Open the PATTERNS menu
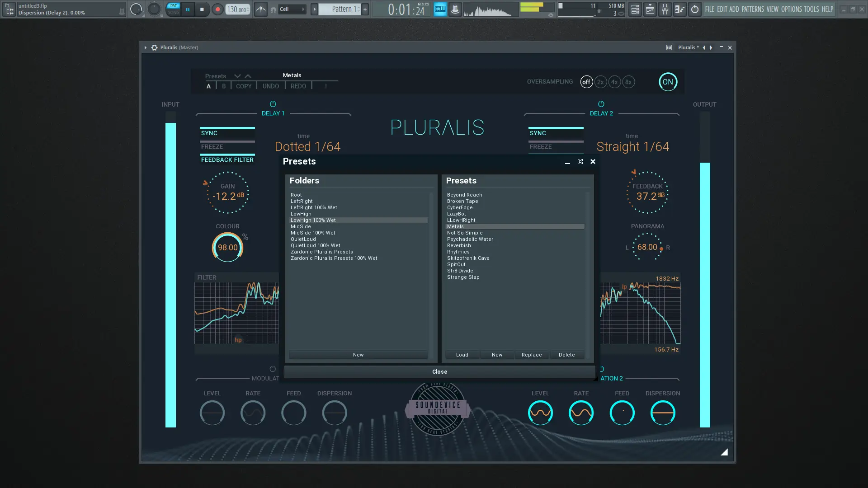 [753, 9]
